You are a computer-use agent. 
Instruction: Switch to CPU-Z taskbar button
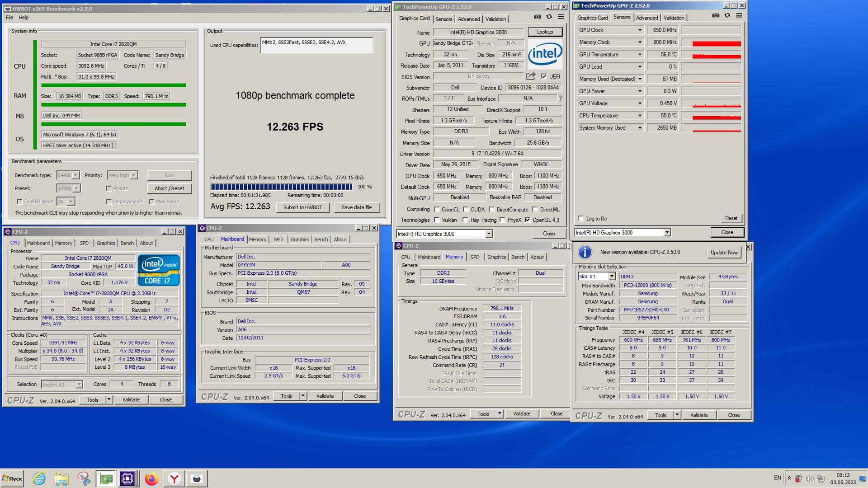(128, 479)
